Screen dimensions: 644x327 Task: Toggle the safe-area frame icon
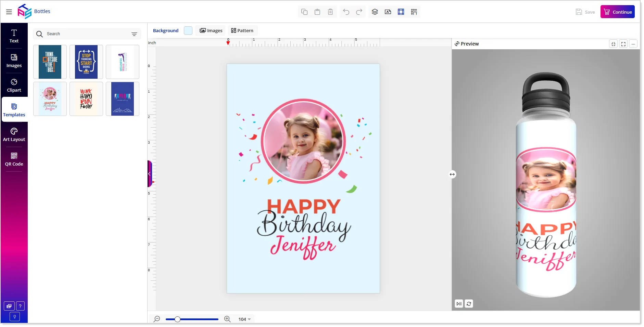point(401,12)
